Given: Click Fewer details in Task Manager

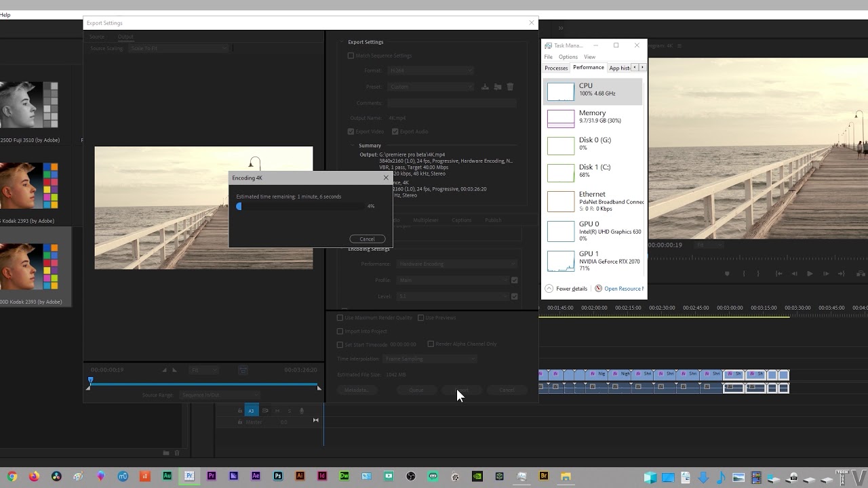Looking at the screenshot, I should (566, 289).
